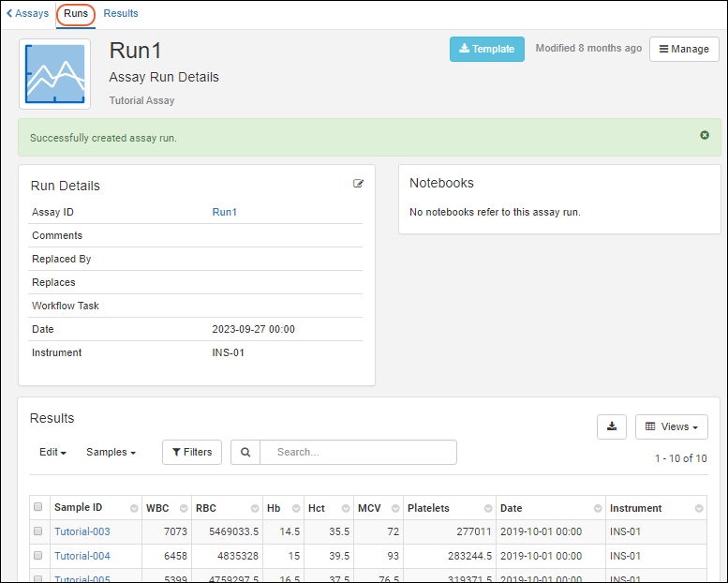
Task: Expand the Samples dropdown menu
Action: pyautogui.click(x=111, y=452)
